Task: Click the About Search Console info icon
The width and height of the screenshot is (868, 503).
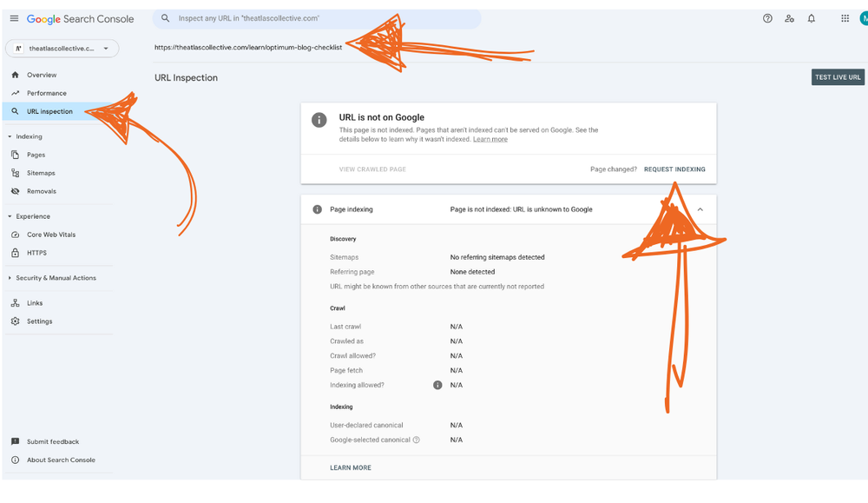Action: click(x=15, y=460)
